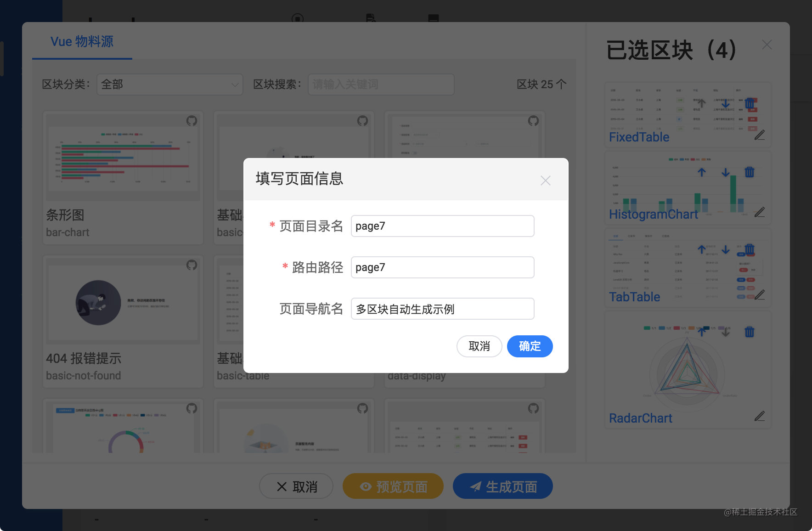Open GitHub icon on 基础 card in top row
The width and height of the screenshot is (812, 531).
(362, 121)
